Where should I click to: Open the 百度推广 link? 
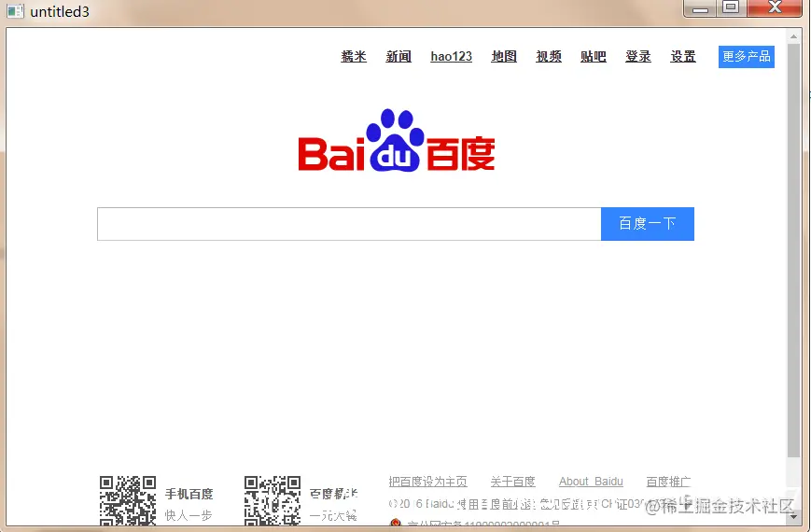[668, 482]
